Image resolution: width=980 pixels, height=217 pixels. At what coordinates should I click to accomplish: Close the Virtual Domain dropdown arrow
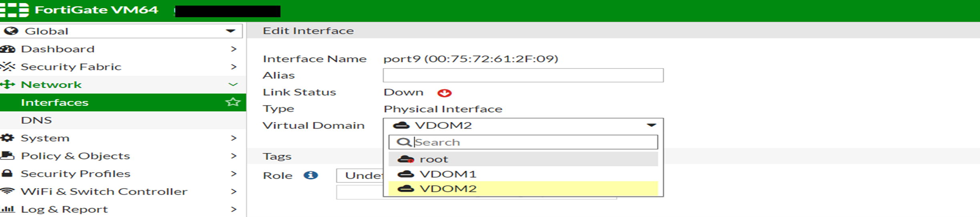[651, 125]
